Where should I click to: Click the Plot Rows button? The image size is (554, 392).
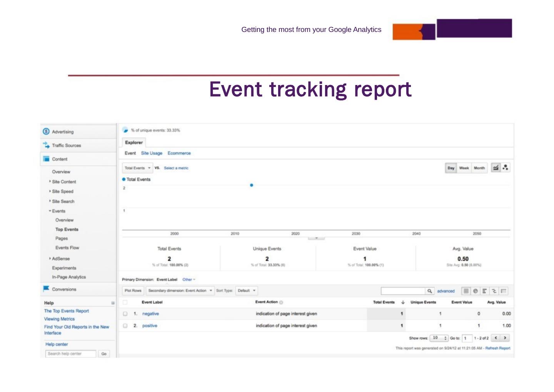[133, 291]
